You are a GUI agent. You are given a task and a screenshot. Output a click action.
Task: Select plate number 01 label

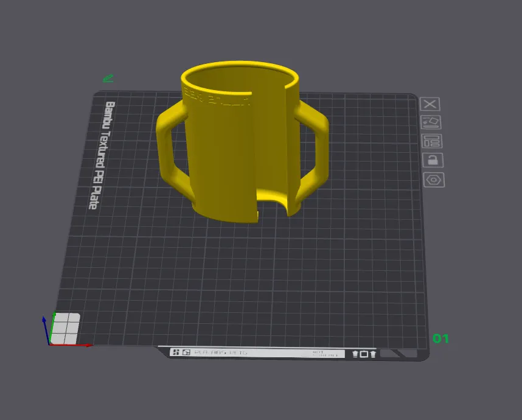click(440, 338)
